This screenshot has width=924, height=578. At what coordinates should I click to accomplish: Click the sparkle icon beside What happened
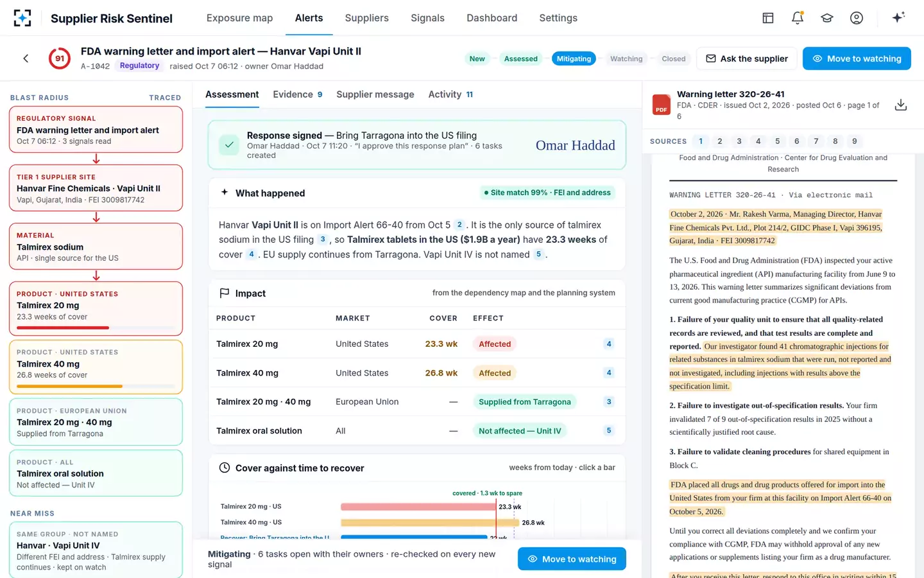225,192
